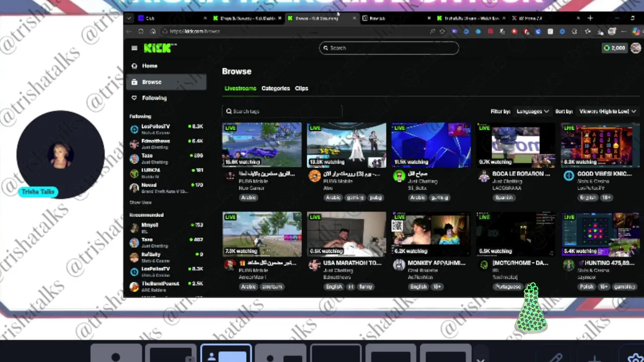Switch to the New tab browser tab
Viewport: 644px width, 362px height.
pyautogui.click(x=396, y=18)
